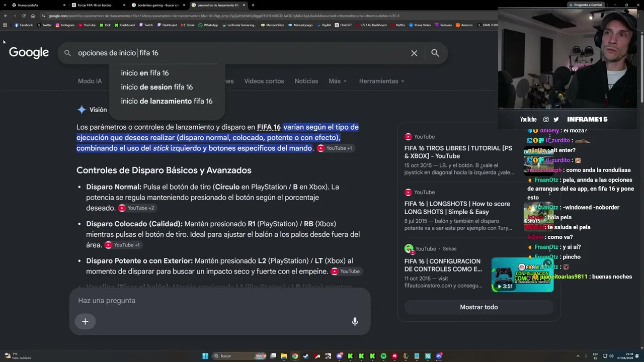Open Spotify from the taskbar
This screenshot has height=362, width=644.
(383, 356)
